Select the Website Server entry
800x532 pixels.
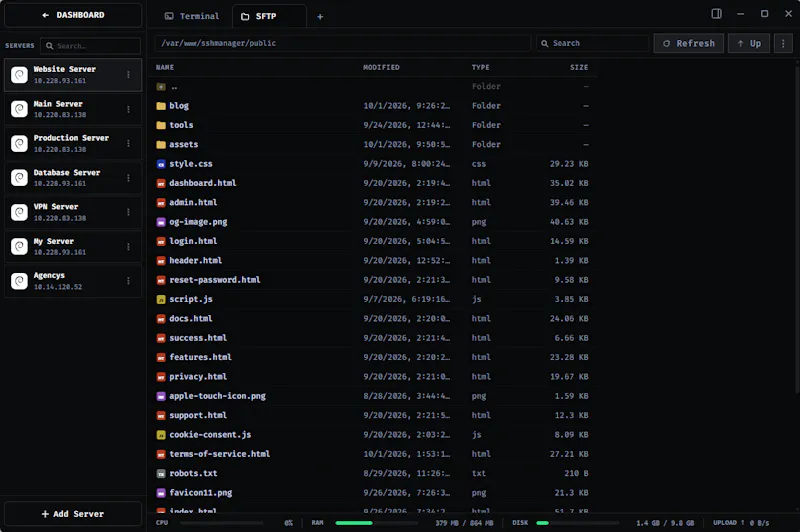pyautogui.click(x=73, y=74)
